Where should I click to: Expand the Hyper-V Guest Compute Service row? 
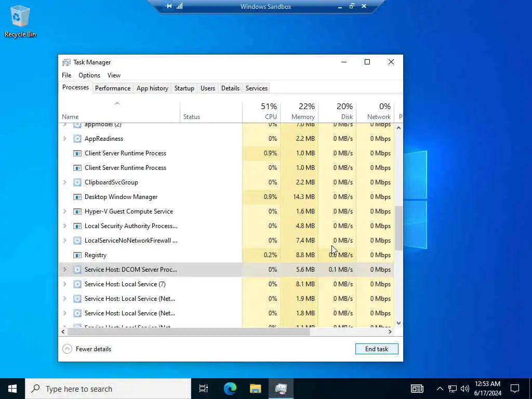point(65,212)
